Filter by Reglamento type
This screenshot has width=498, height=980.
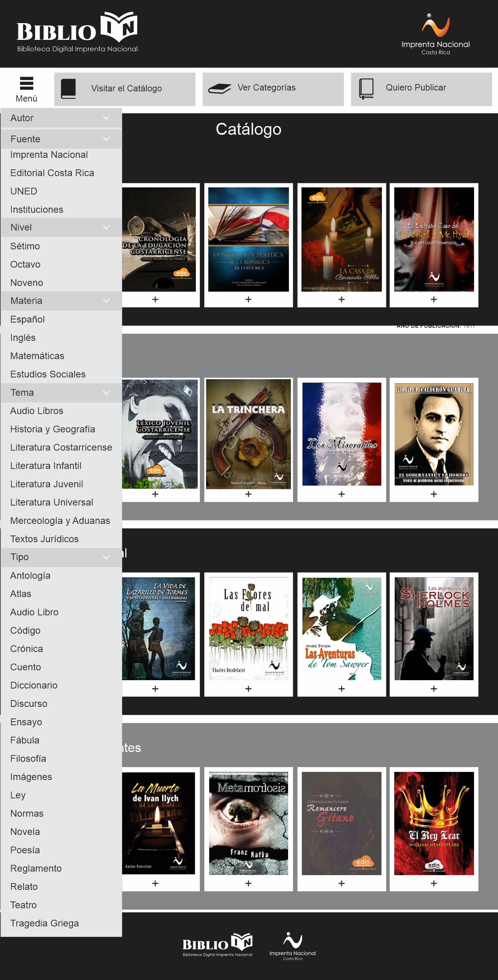pos(36,868)
